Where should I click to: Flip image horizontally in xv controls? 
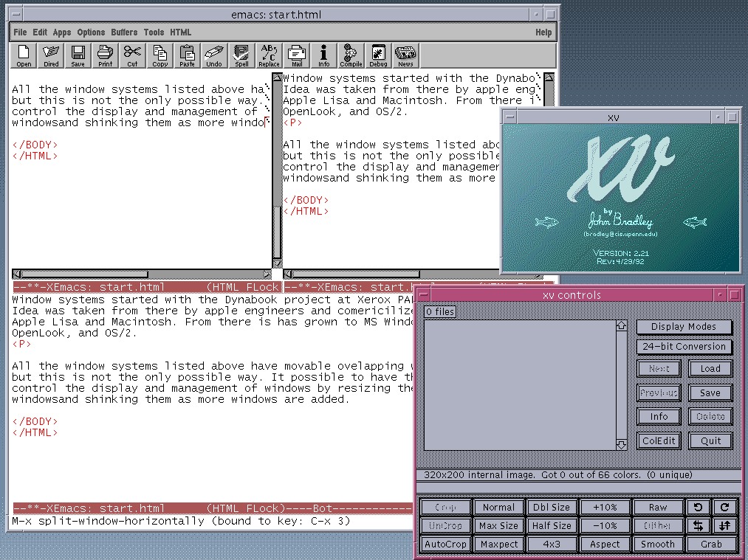click(x=698, y=525)
